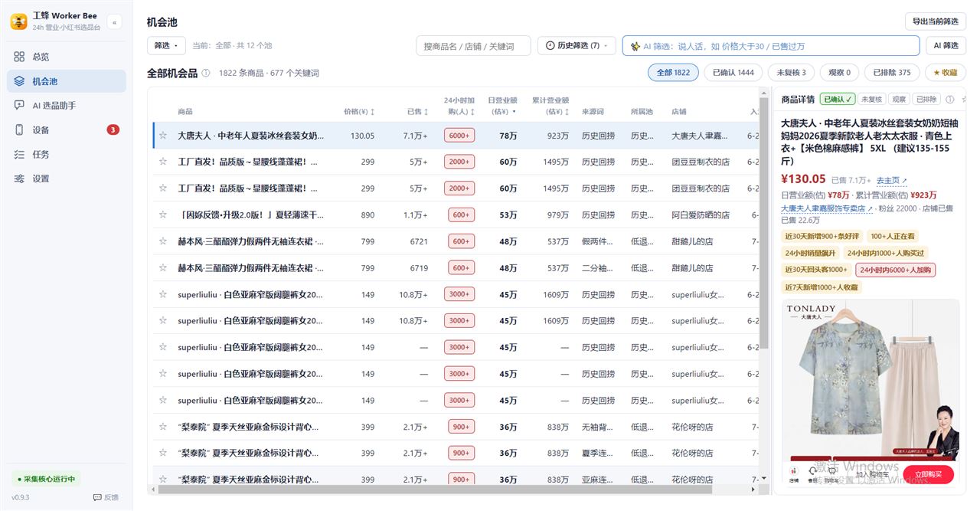Set product status to 已排除 in details
The width and height of the screenshot is (980, 511).
click(x=926, y=100)
